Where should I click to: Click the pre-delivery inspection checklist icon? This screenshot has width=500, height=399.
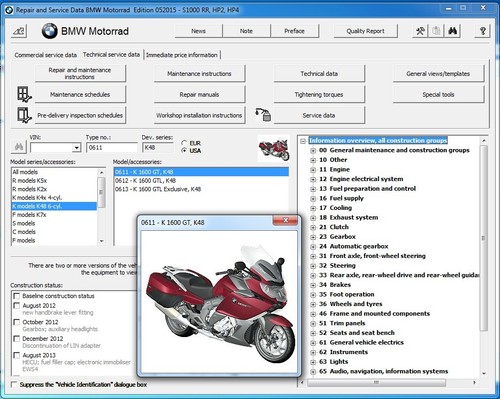(x=24, y=115)
